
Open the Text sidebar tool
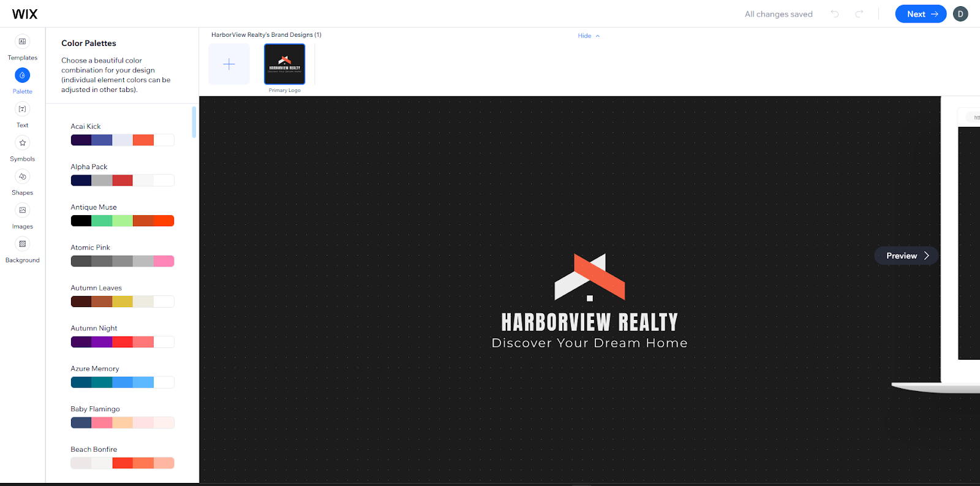coord(22,115)
